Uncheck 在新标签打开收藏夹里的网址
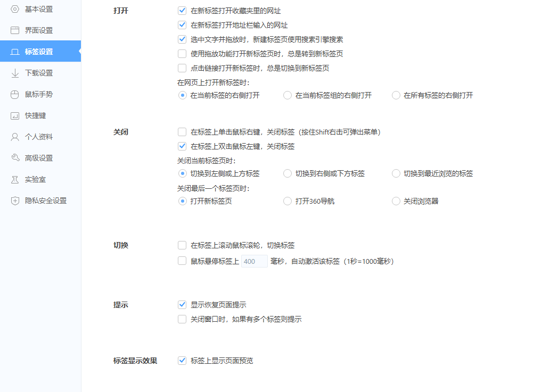Image resolution: width=550 pixels, height=392 pixels. 182,11
